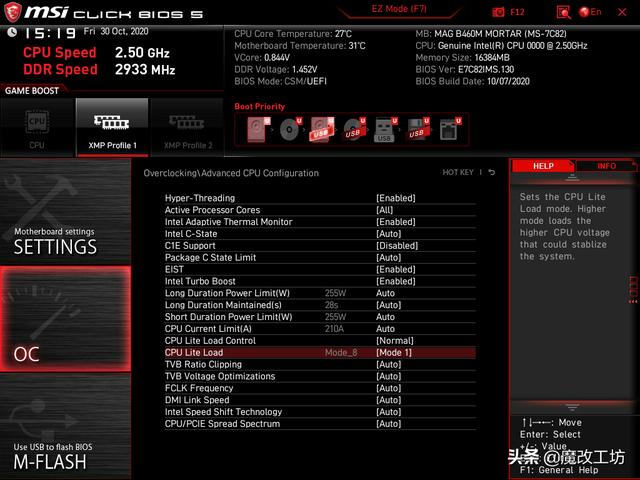The image size is (640, 480).
Task: Click the CPU Game Boost icon
Action: pyautogui.click(x=37, y=126)
